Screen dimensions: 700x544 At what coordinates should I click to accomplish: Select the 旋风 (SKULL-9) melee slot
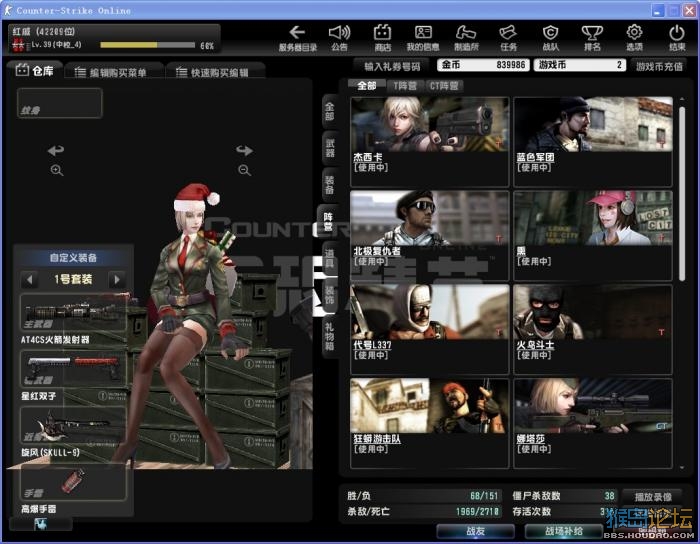click(73, 425)
